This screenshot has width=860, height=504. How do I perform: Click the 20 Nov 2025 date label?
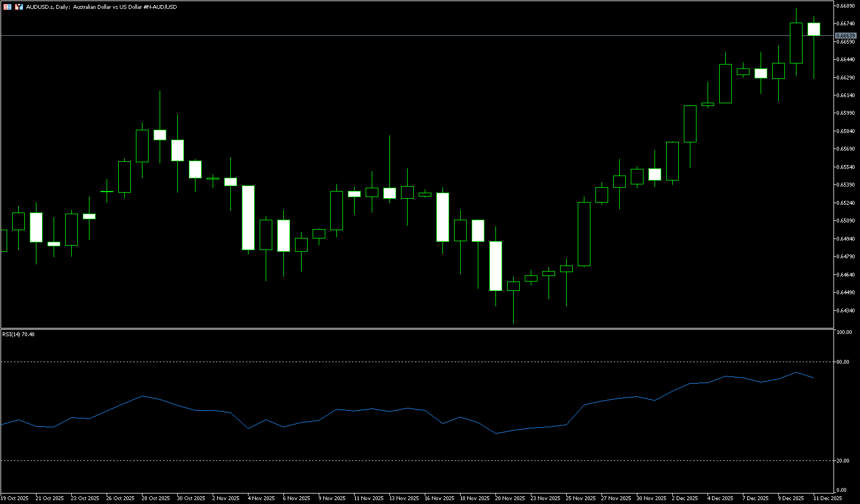(509, 498)
